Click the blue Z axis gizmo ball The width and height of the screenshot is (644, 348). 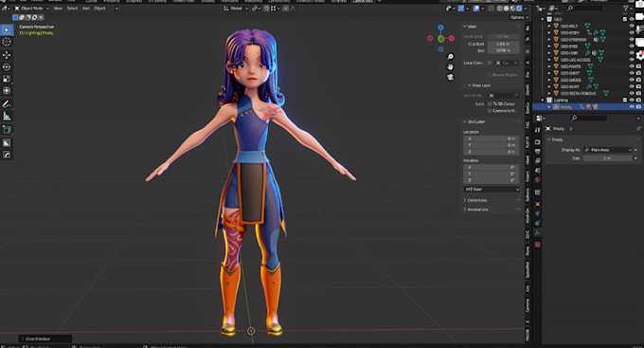coord(440,27)
